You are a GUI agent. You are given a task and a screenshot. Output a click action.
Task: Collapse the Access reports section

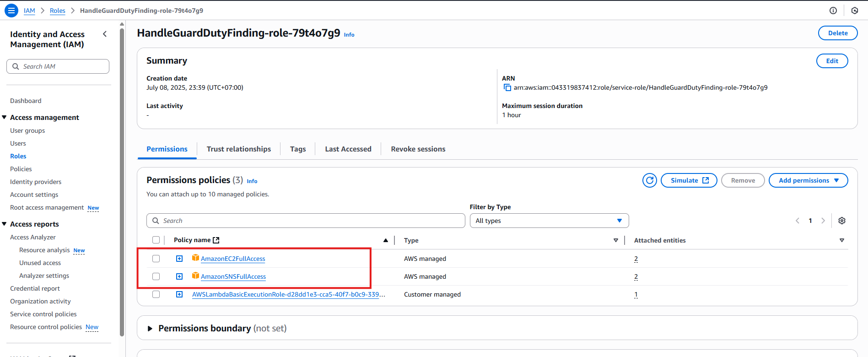point(4,224)
